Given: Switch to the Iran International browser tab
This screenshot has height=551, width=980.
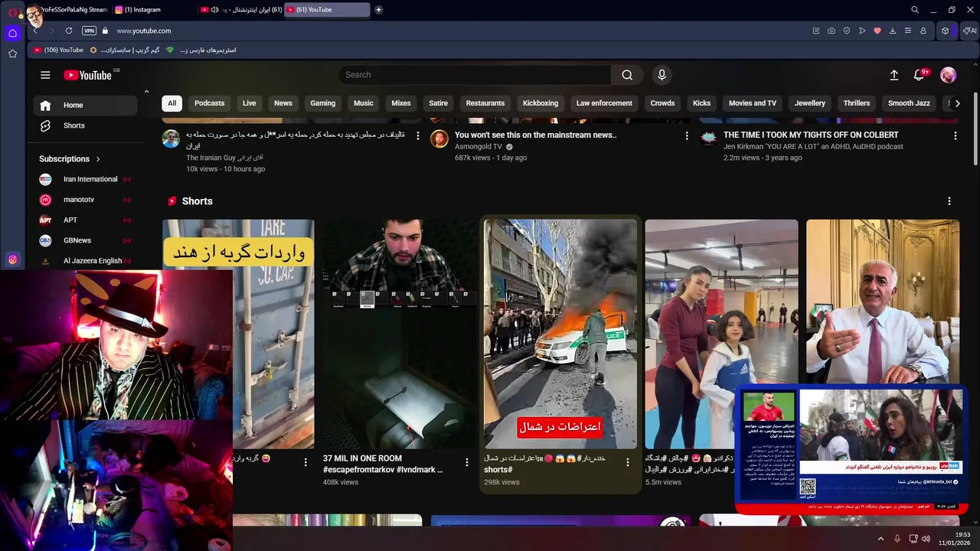Looking at the screenshot, I should tap(240, 10).
